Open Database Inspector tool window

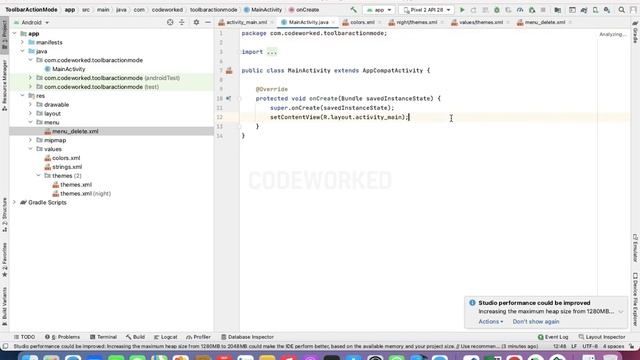point(247,337)
